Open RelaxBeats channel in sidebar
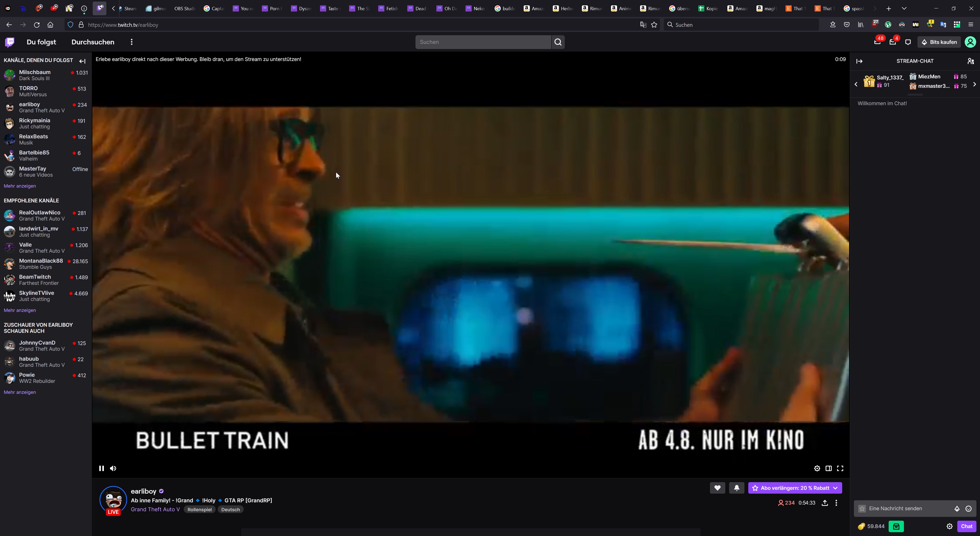This screenshot has height=536, width=980. [x=46, y=139]
